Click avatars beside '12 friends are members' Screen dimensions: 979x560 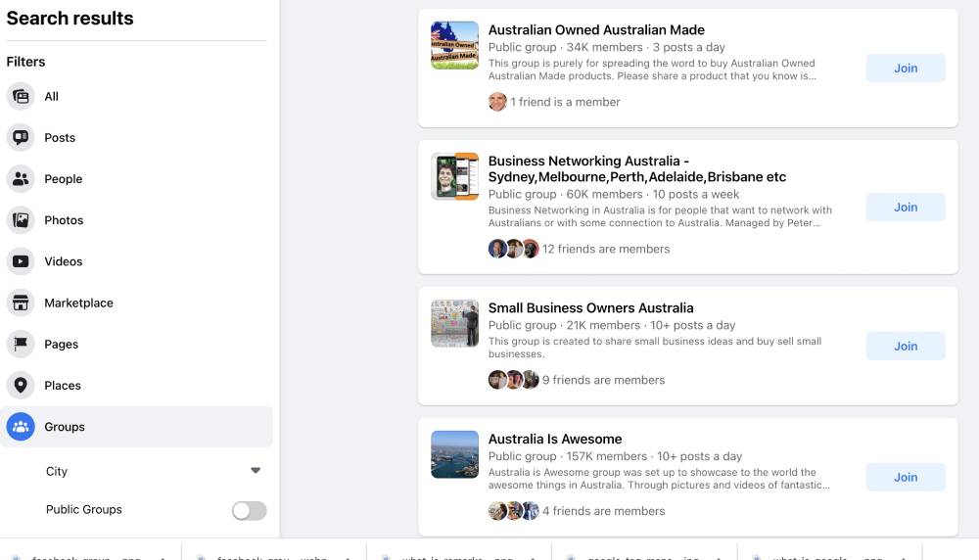point(513,249)
